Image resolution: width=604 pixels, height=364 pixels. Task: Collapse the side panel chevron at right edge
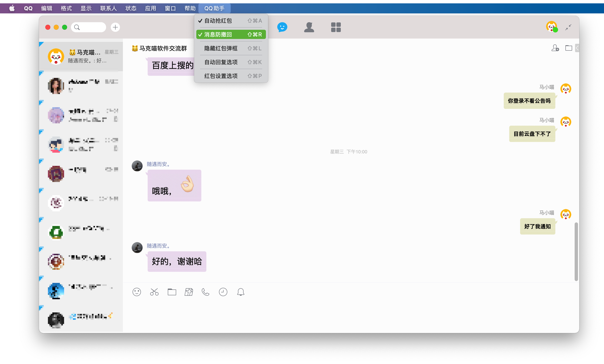tap(577, 48)
